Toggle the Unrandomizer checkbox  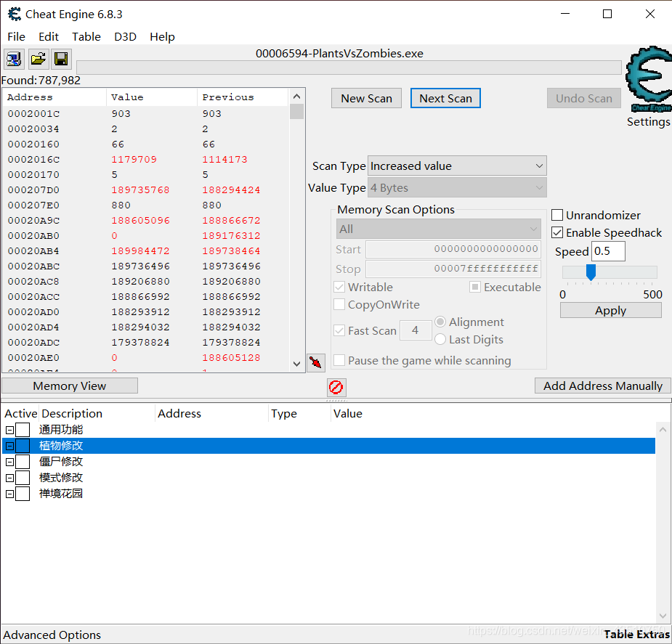[556, 215]
